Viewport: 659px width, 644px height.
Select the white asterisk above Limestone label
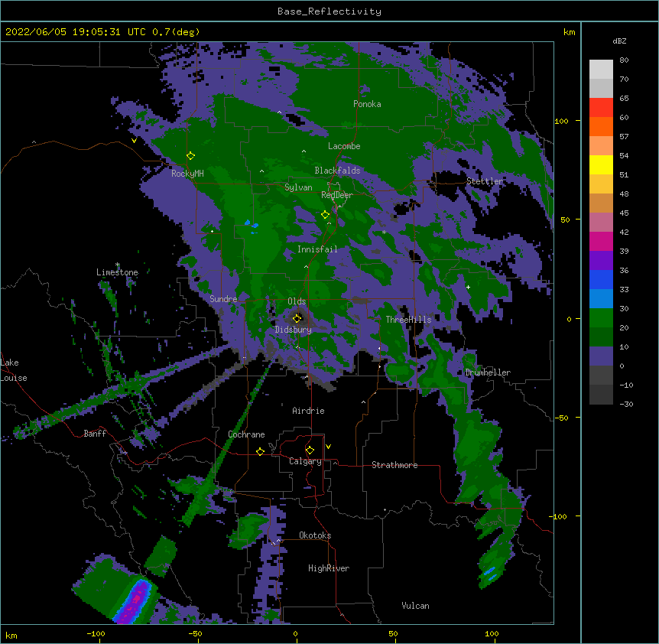[x=118, y=265]
